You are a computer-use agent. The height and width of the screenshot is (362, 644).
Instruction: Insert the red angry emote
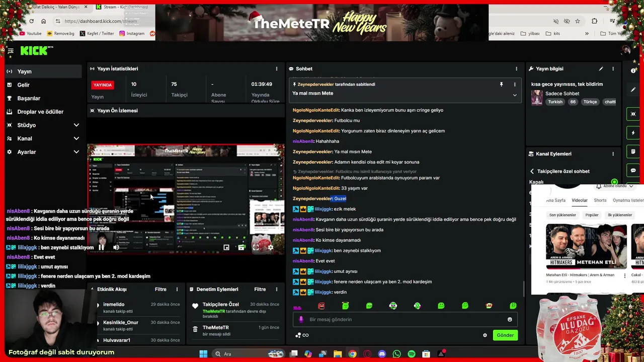coord(321,306)
